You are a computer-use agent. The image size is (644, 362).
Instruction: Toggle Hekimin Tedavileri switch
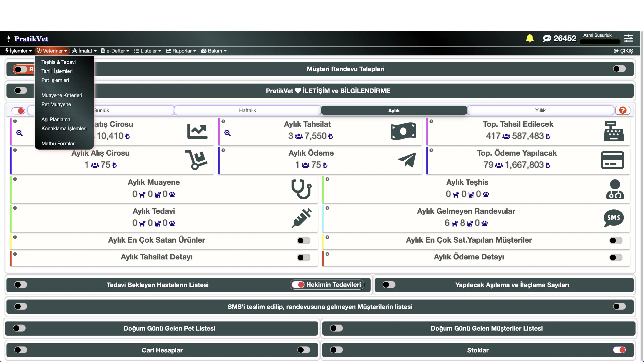tap(298, 285)
